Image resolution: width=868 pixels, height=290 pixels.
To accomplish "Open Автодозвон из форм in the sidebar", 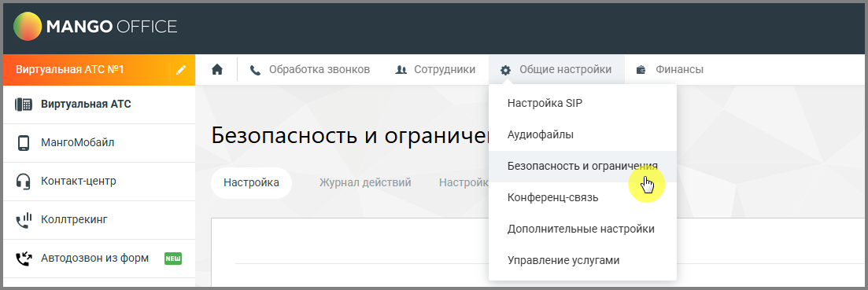I will [x=99, y=259].
